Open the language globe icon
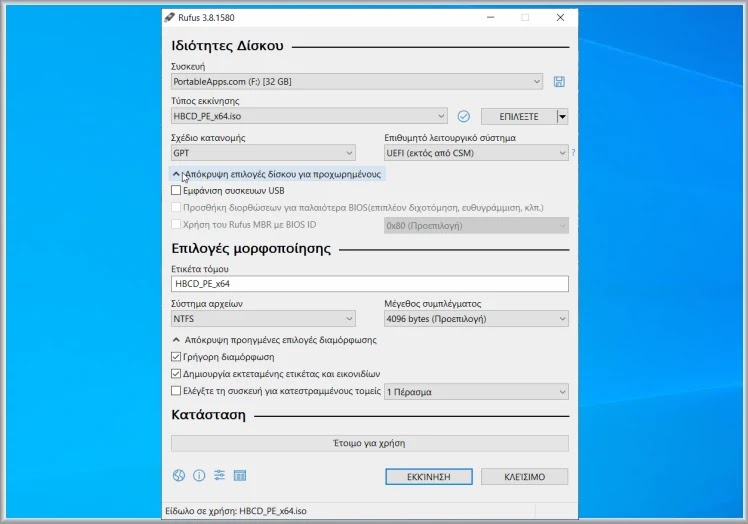 click(x=178, y=475)
